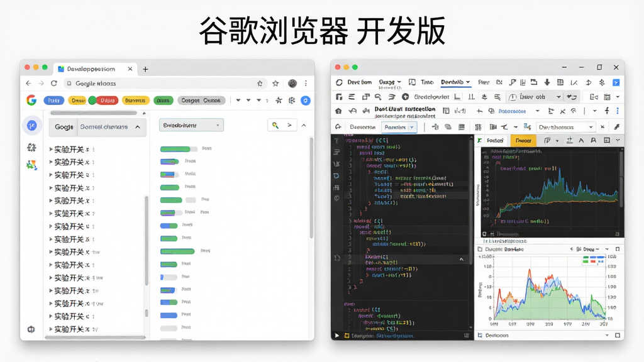This screenshot has height=362, width=644.
Task: Toggle the fully blue switch in the list
Action: (169, 315)
